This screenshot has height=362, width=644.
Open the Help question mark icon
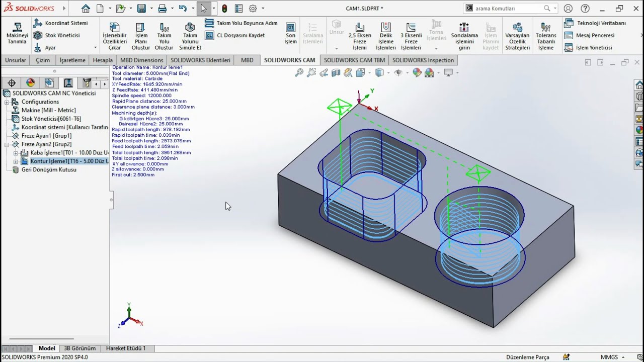[x=585, y=9]
